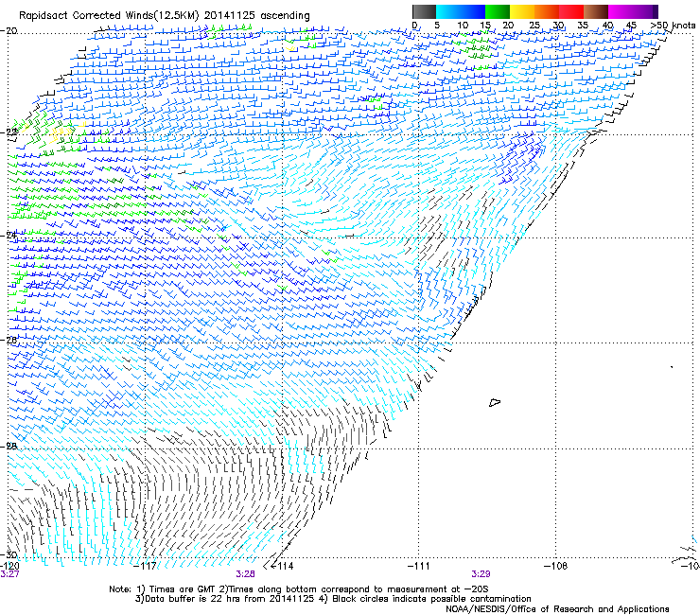Click the -20 latitude axis label
The image size is (700, 615).
(9, 31)
